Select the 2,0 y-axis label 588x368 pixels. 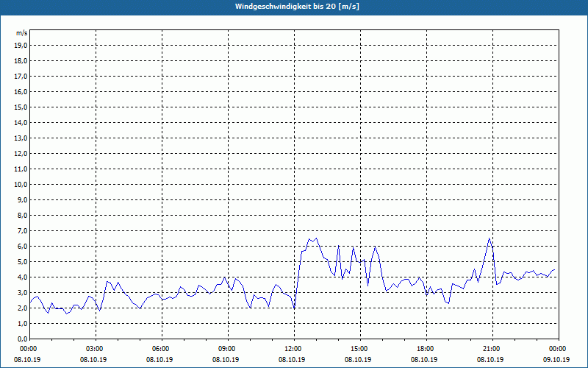point(23,308)
